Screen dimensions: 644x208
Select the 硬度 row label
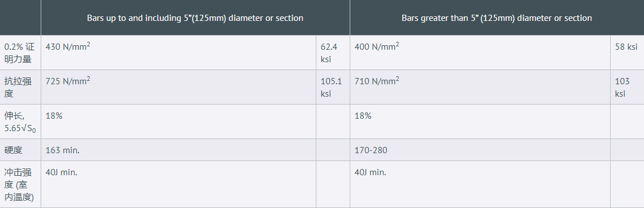click(x=13, y=150)
